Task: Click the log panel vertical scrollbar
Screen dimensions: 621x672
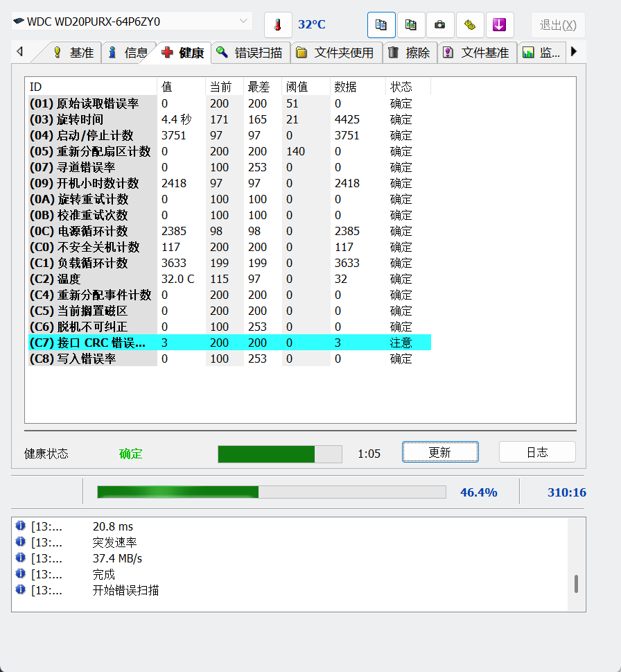Action: pyautogui.click(x=576, y=583)
